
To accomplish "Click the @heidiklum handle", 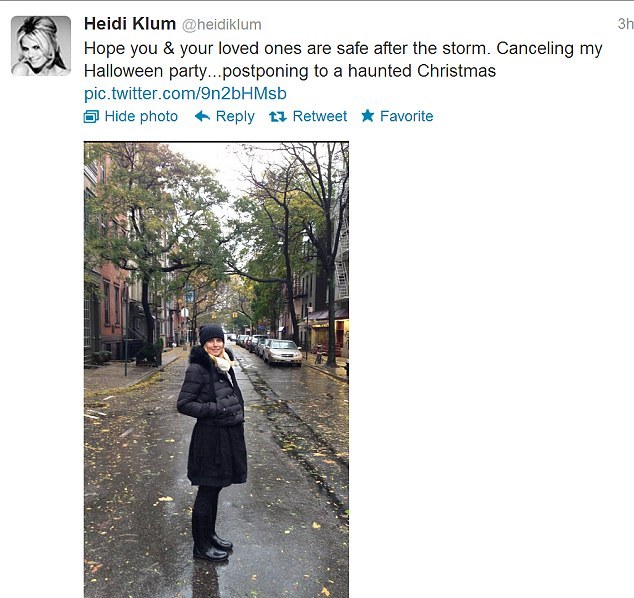I will 222,25.
